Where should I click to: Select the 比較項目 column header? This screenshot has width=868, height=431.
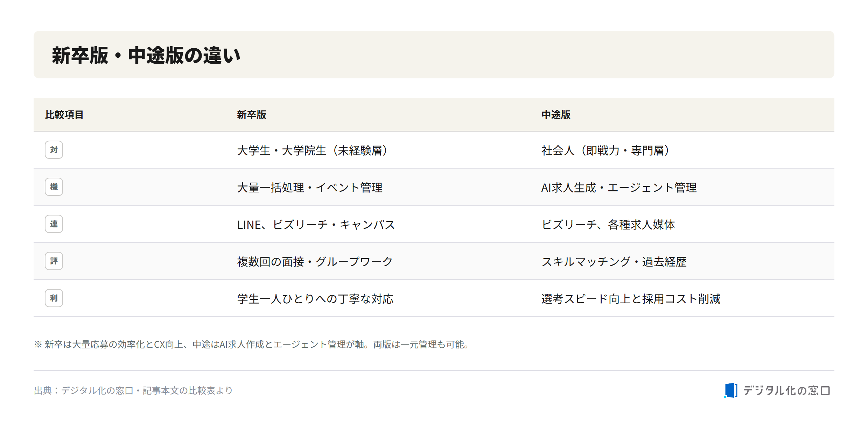[64, 115]
